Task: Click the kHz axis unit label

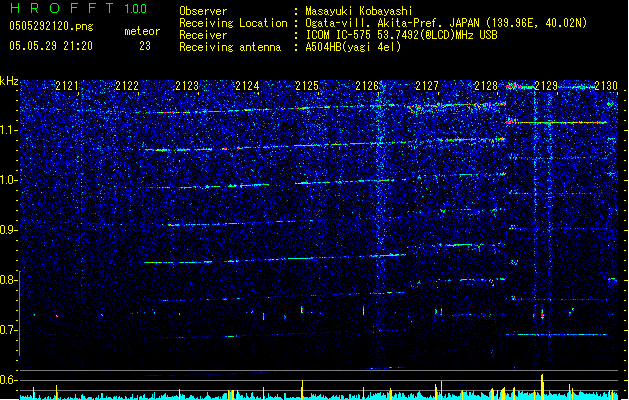Action: click(x=9, y=81)
